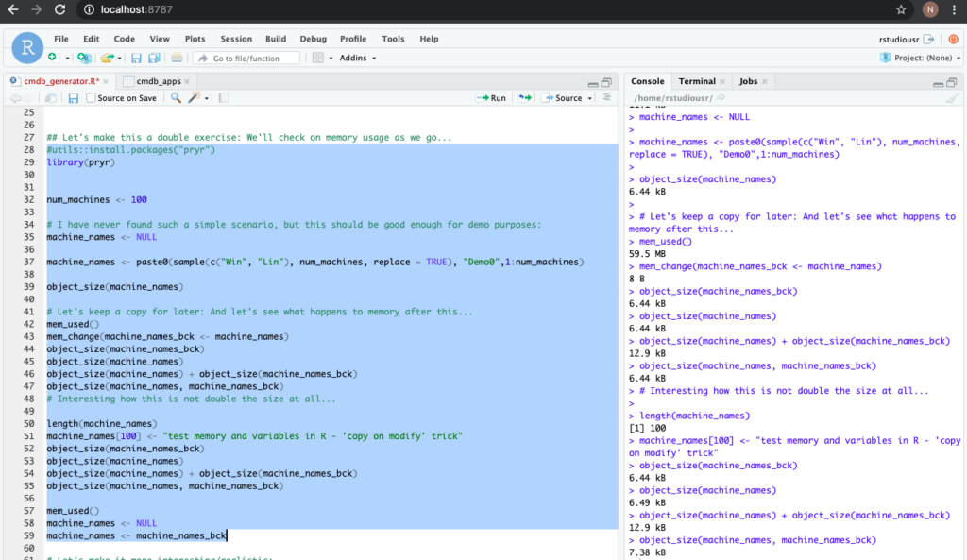Open the Addins dropdown
This screenshot has height=560, width=967.
[x=358, y=58]
